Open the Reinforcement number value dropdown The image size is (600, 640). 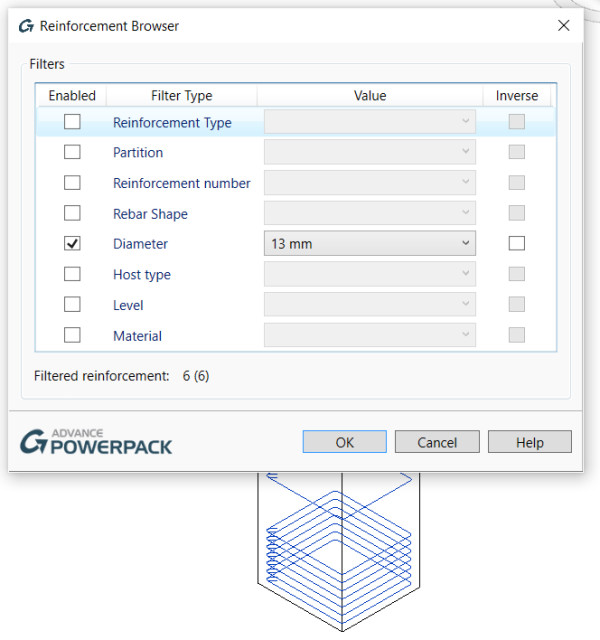pyautogui.click(x=370, y=182)
